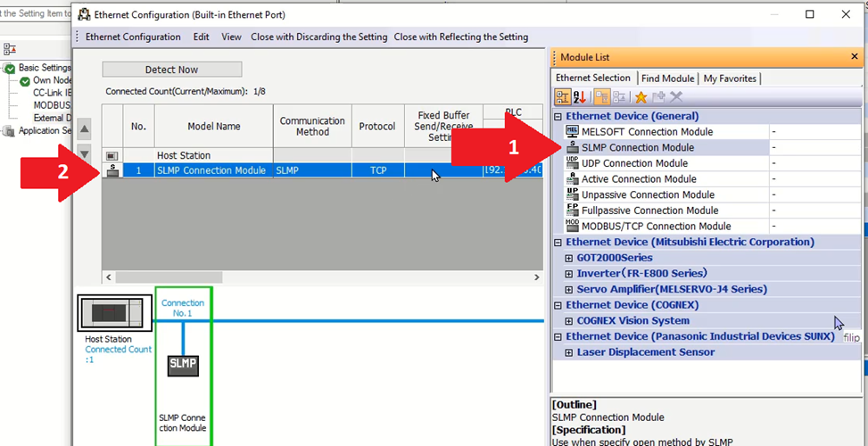Add module to favorites with star icon
The height and width of the screenshot is (446, 868).
641,97
